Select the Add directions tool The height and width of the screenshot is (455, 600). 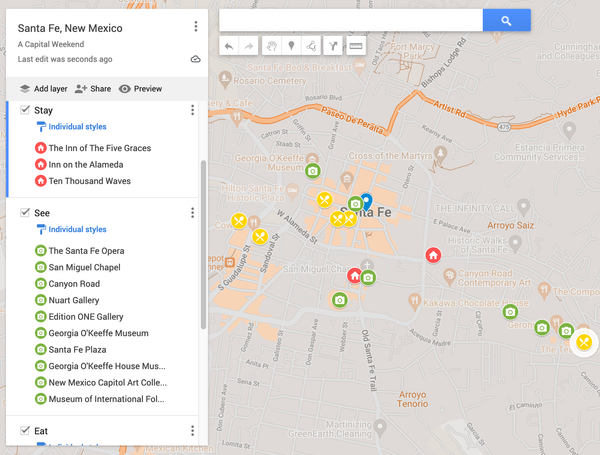point(333,46)
